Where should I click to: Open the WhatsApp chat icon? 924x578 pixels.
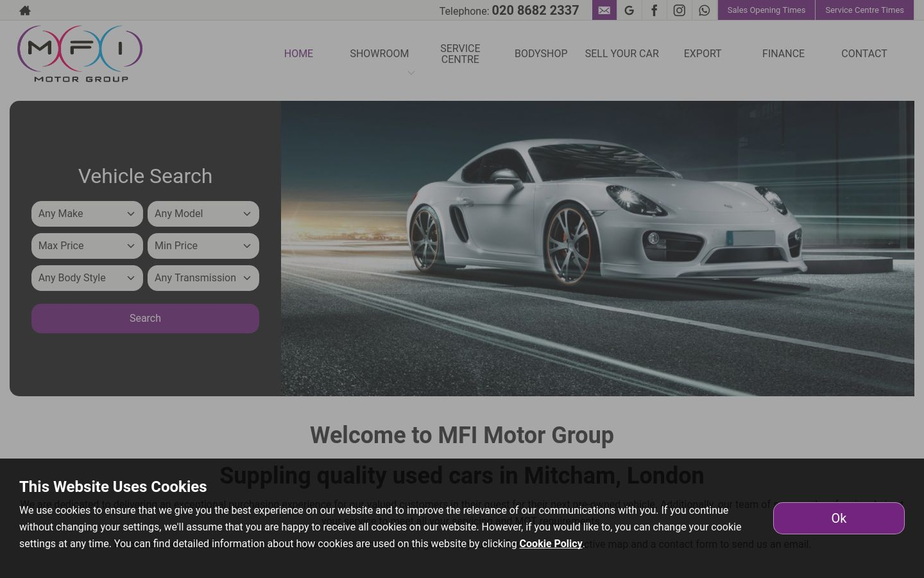[x=705, y=10]
